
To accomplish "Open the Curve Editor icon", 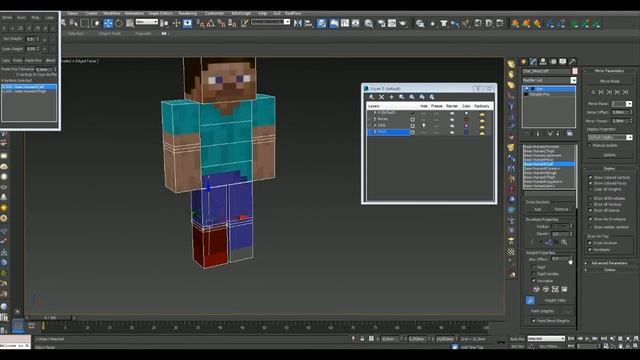I will tap(345, 24).
